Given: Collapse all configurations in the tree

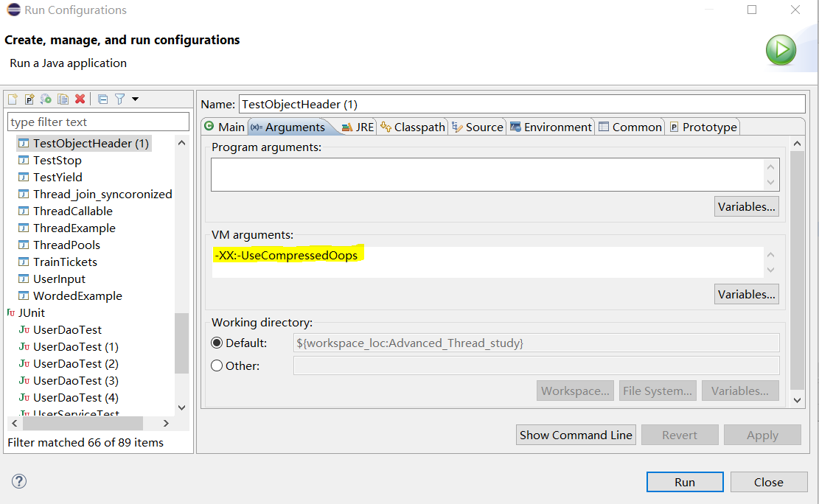Looking at the screenshot, I should point(103,99).
